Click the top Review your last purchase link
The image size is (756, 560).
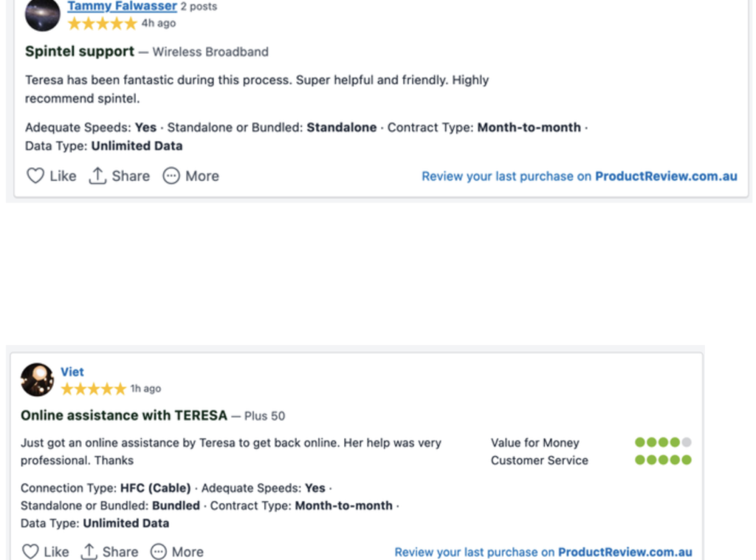click(580, 177)
